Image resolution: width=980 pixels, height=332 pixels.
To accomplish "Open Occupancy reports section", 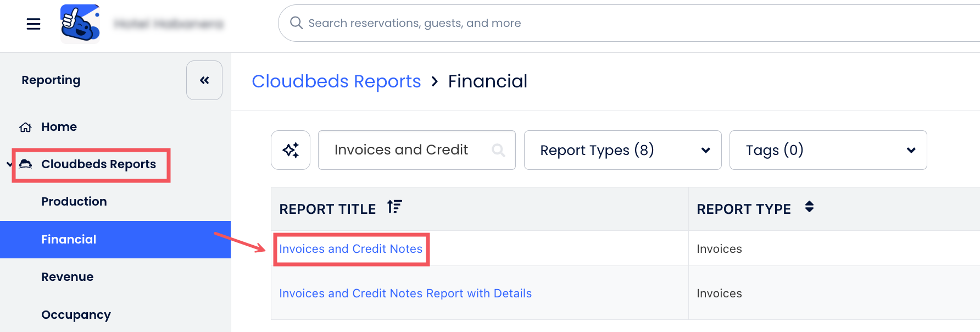I will tap(76, 315).
